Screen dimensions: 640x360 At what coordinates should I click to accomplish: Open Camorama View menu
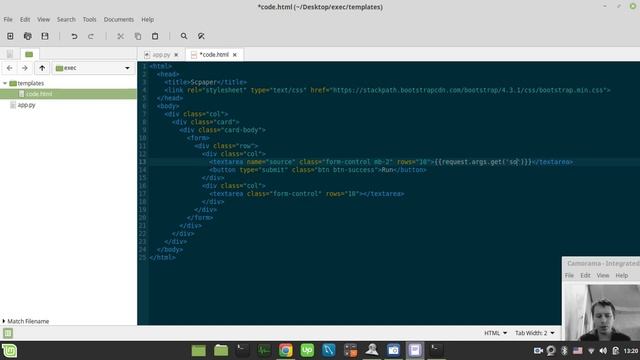click(x=603, y=276)
